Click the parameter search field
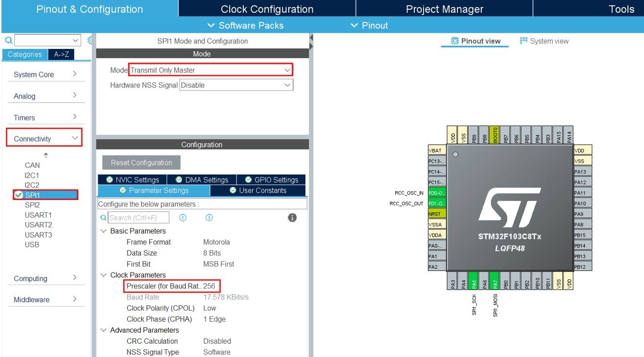Image resolution: width=644 pixels, height=357 pixels. (138, 218)
